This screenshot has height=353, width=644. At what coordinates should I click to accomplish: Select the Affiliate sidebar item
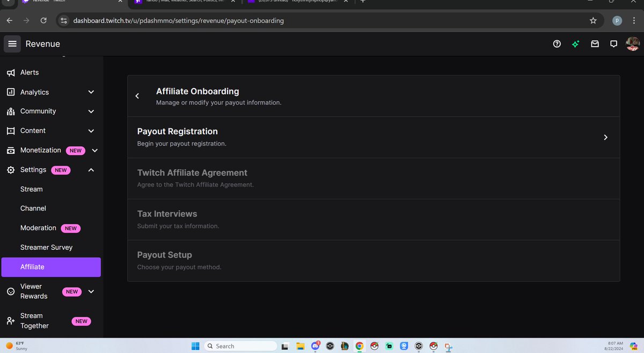51,267
